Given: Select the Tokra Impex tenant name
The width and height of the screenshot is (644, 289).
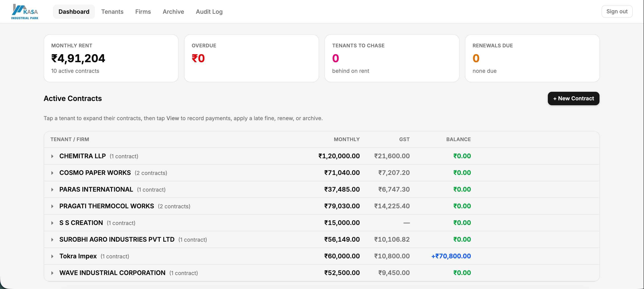Looking at the screenshot, I should (78, 256).
